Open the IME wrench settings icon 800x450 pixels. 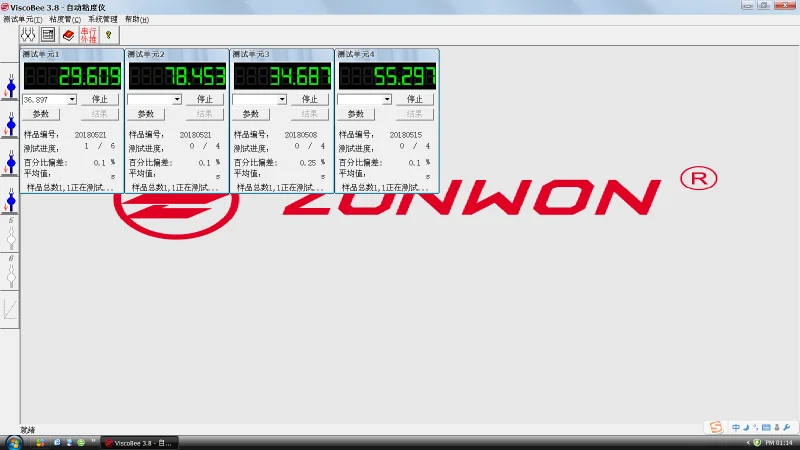coord(787,428)
